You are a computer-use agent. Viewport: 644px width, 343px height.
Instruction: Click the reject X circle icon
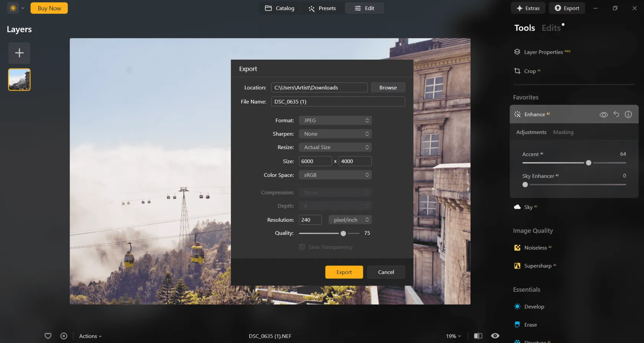tap(64, 336)
